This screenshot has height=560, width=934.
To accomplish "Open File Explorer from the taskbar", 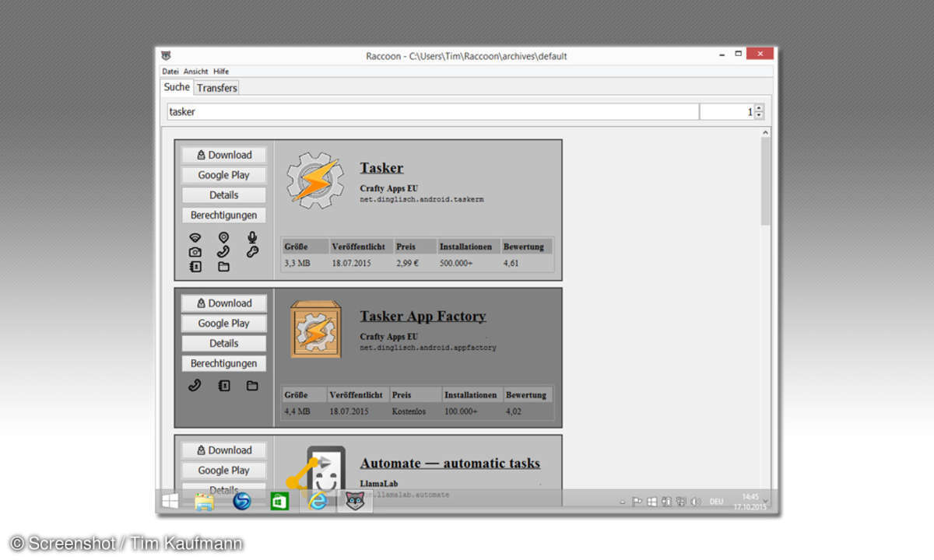I will [x=205, y=502].
